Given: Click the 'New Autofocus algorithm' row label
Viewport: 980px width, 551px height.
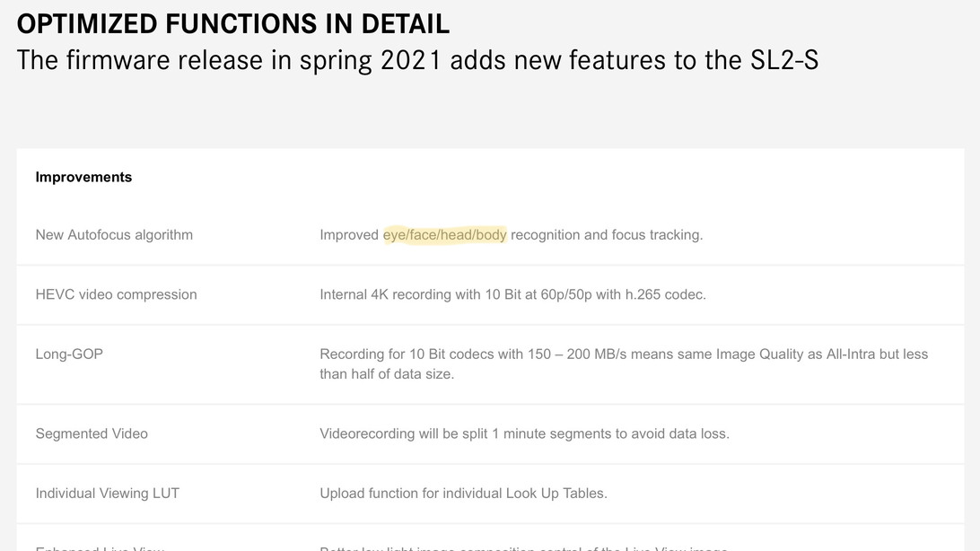Looking at the screenshot, I should pos(114,235).
